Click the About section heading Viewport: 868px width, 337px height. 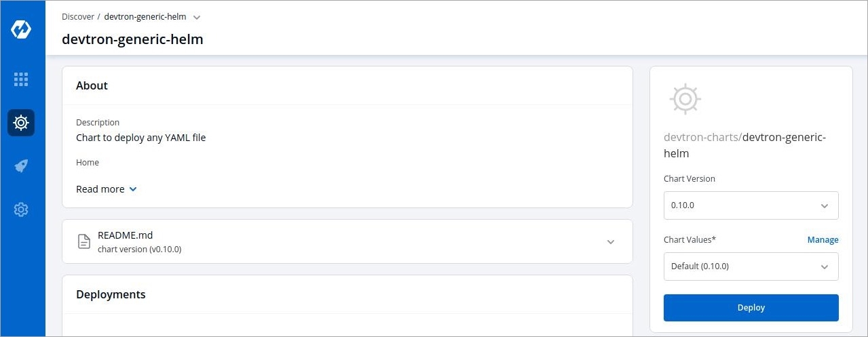[92, 85]
